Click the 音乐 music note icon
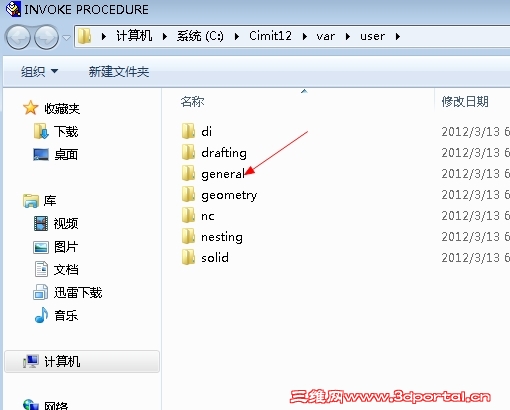This screenshot has width=510, height=410. point(41,315)
